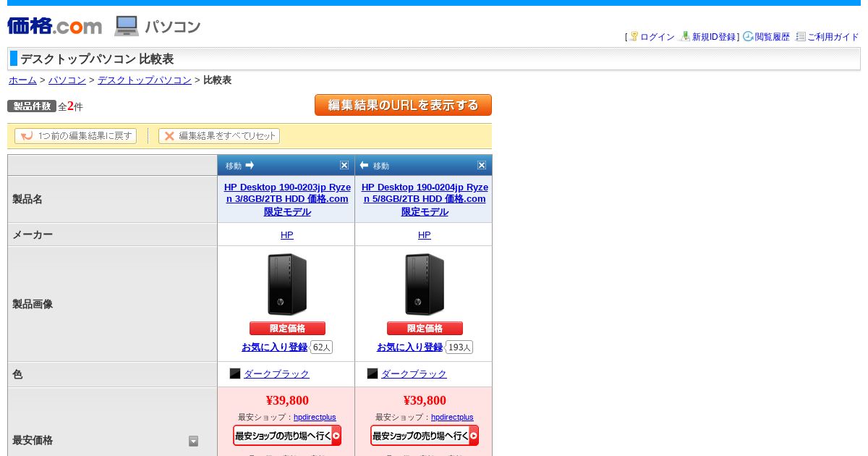Click the 価格.com logo
The height and width of the screenshot is (456, 868).
click(x=55, y=26)
